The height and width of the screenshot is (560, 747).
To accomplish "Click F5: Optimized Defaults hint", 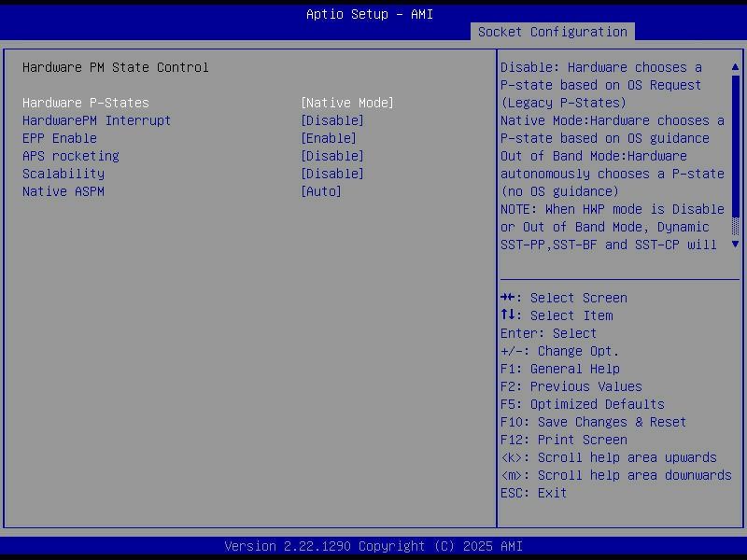I will tap(582, 404).
